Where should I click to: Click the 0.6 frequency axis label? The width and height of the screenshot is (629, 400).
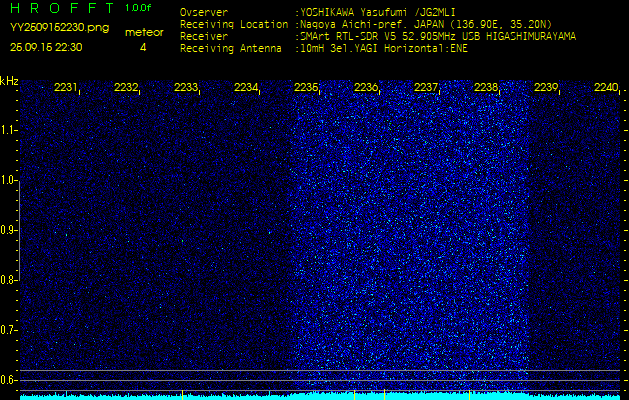[x=7, y=380]
